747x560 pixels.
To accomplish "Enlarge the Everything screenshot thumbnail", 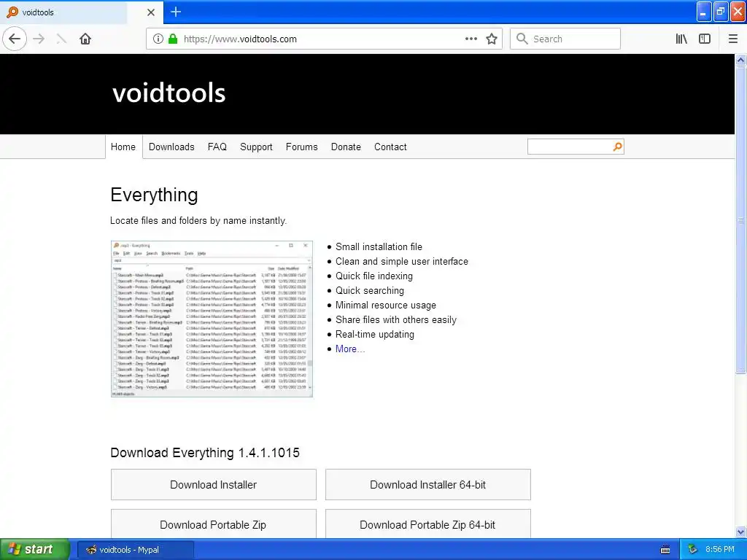I will 212,319.
